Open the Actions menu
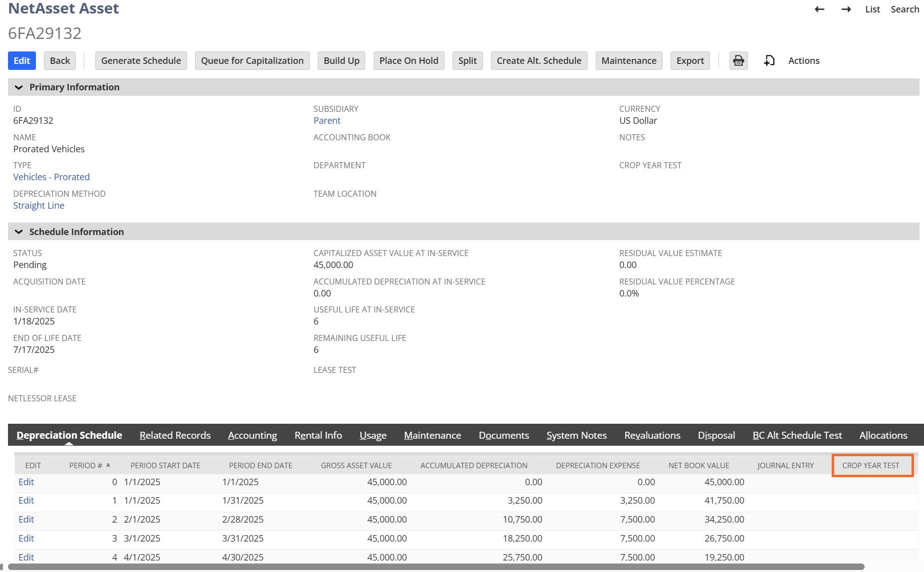 tap(804, 61)
